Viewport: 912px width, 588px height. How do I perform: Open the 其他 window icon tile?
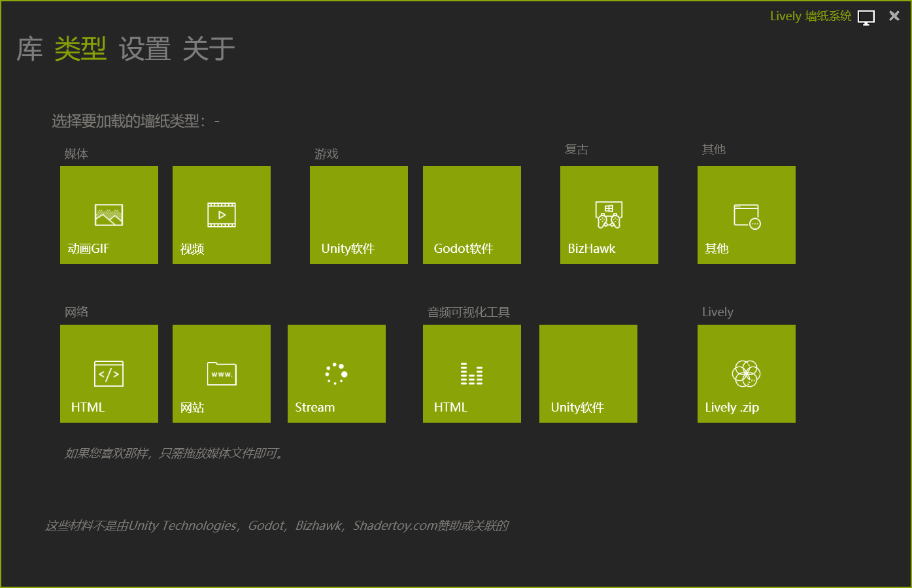(x=747, y=216)
